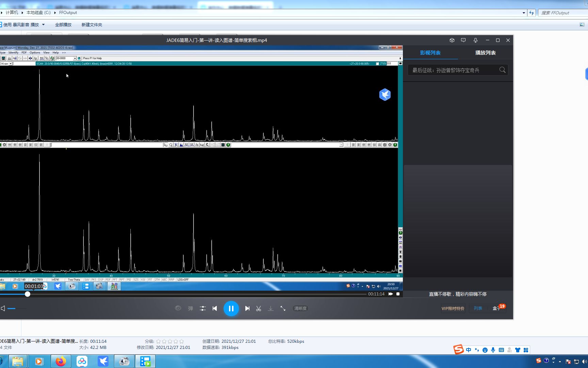Click the FFOutput breadcrumb
The image size is (588, 368).
tap(68, 13)
